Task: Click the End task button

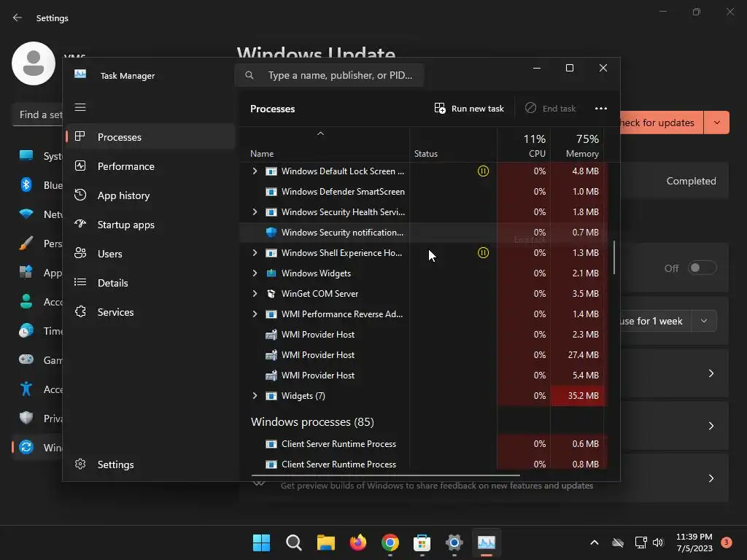Action: coord(550,109)
